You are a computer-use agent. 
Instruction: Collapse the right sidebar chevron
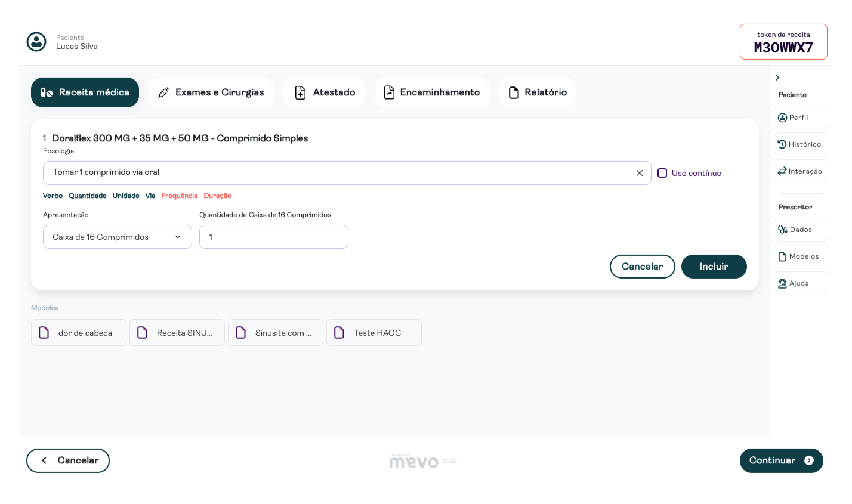[777, 78]
